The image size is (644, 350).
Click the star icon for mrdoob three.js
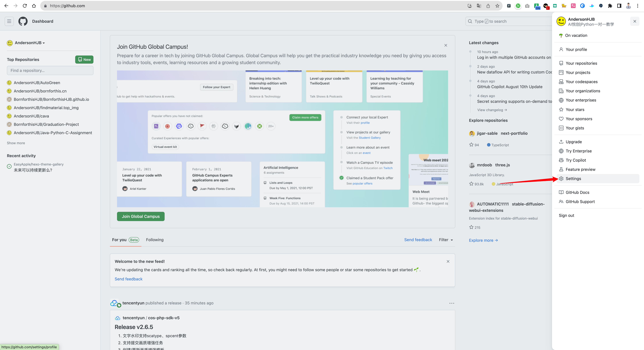471,184
